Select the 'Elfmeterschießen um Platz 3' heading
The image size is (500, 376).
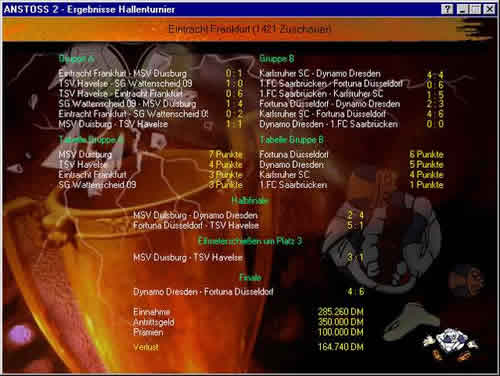250,241
